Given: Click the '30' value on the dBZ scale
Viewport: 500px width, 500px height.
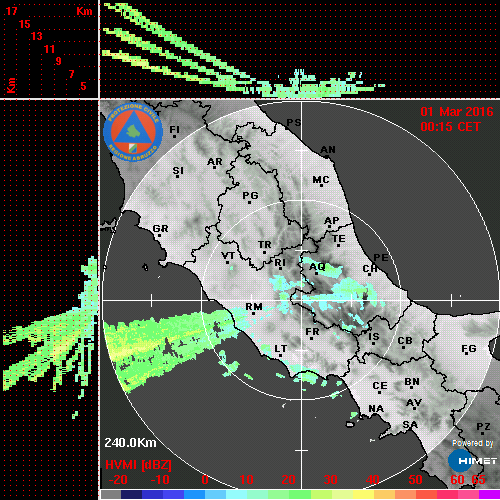Looking at the screenshot, I should click(x=330, y=480).
